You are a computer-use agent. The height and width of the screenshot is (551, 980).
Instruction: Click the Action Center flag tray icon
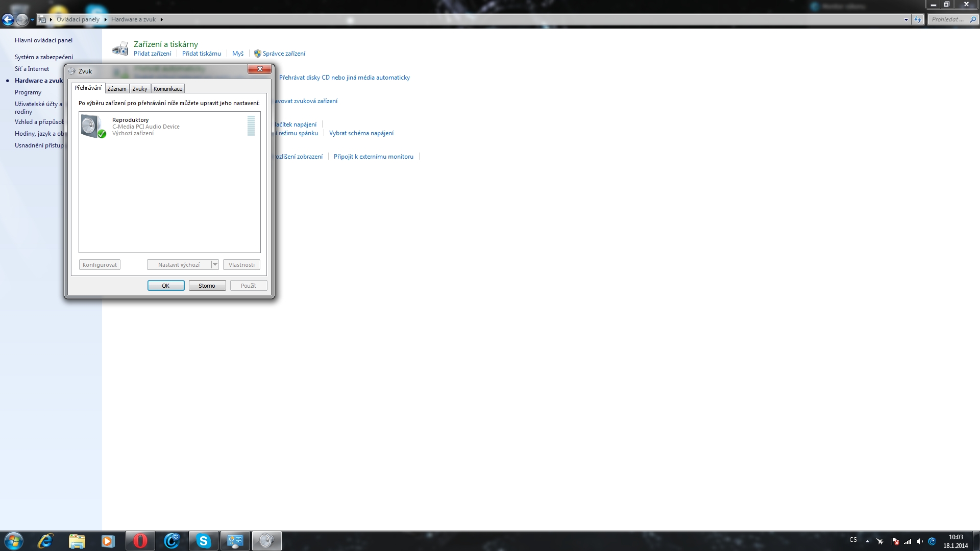click(895, 541)
